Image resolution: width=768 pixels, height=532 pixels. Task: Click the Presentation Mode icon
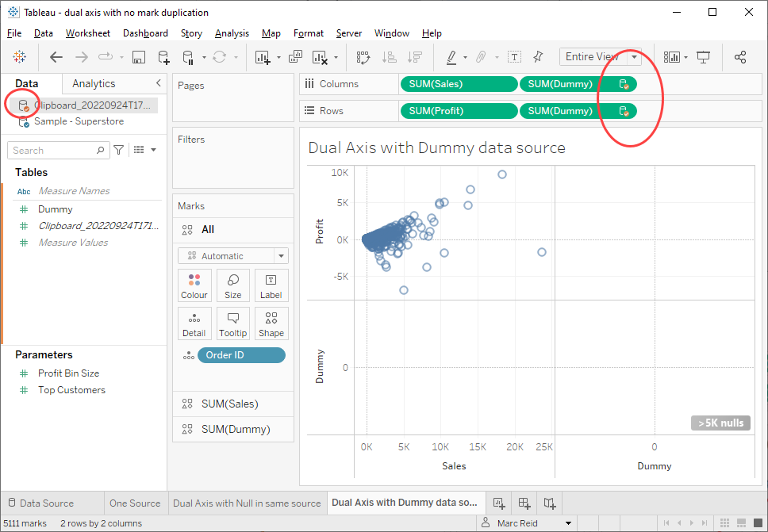click(x=703, y=57)
